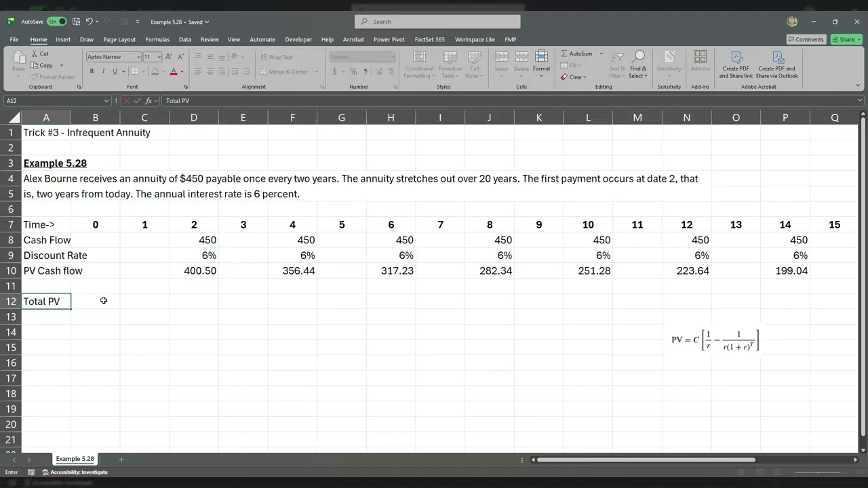Toggle the AutoSave switch
868x488 pixels.
pos(56,22)
